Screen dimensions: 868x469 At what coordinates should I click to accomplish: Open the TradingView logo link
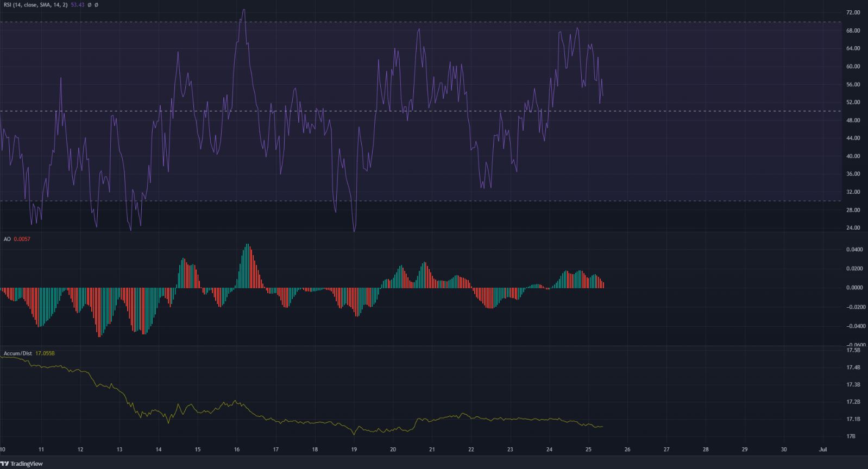click(x=22, y=464)
